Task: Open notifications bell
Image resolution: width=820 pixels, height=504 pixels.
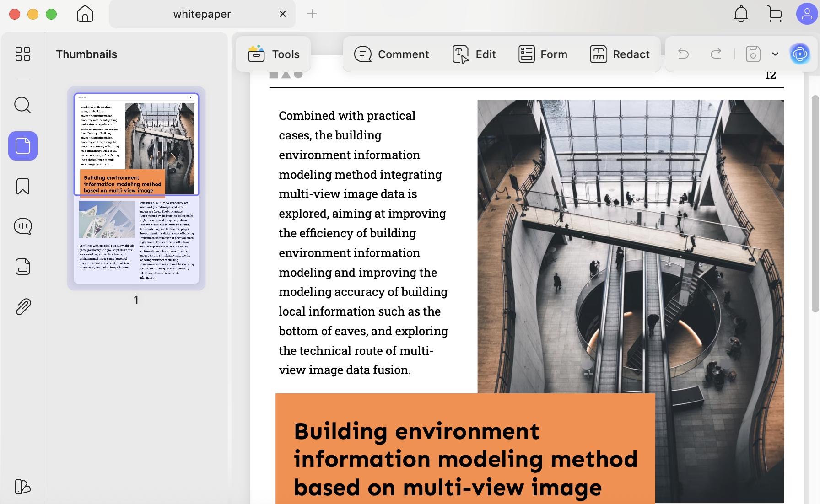Action: 741,14
